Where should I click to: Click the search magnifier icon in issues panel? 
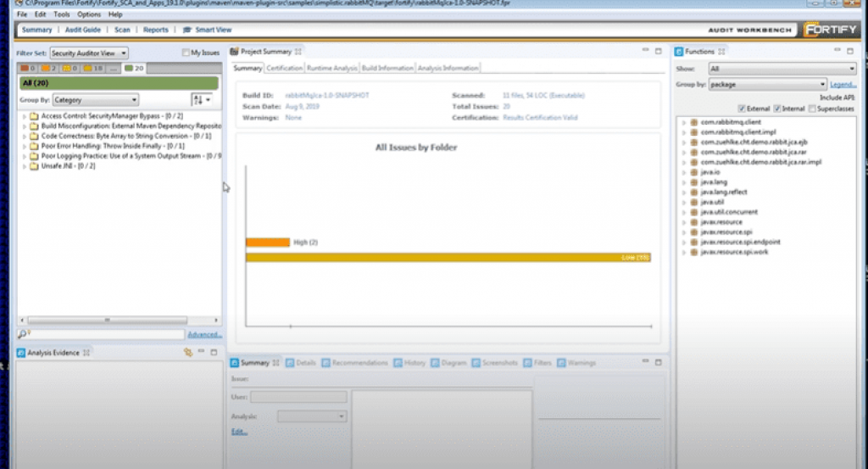click(x=23, y=334)
